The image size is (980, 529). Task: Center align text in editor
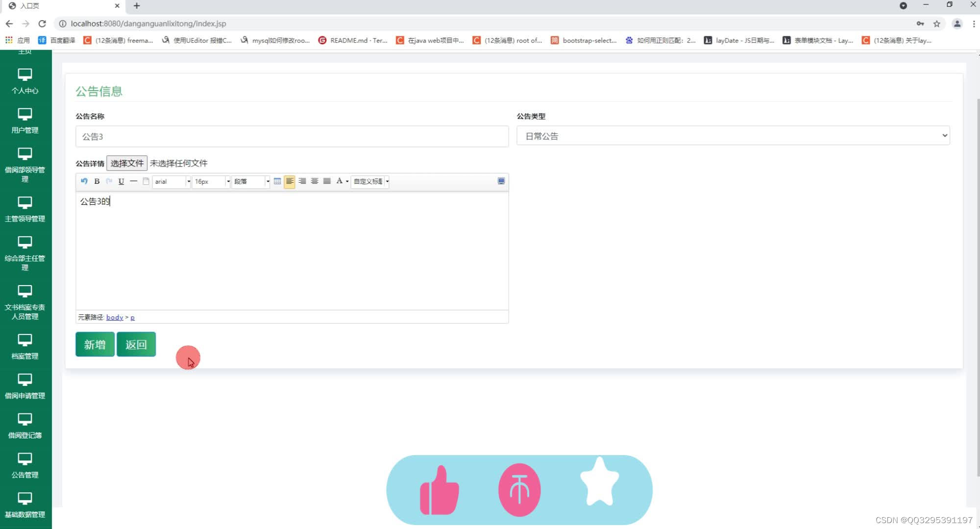(x=315, y=181)
